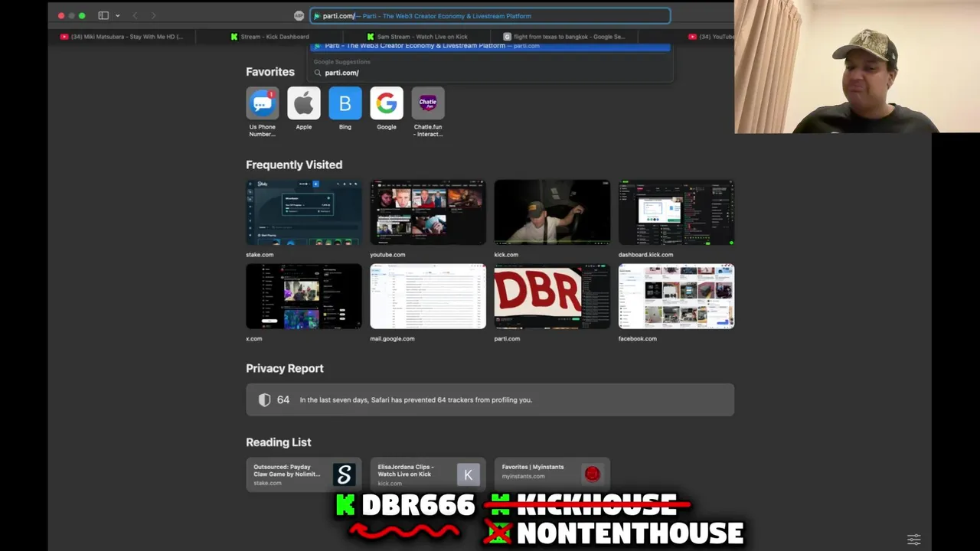The image size is (980, 551).
Task: Click the Frequently Visited heading
Action: [x=294, y=165]
